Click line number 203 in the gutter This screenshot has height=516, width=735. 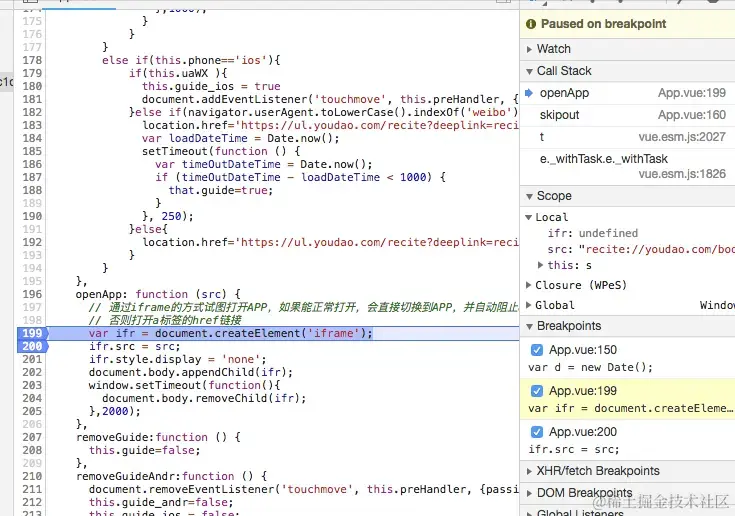[32, 385]
